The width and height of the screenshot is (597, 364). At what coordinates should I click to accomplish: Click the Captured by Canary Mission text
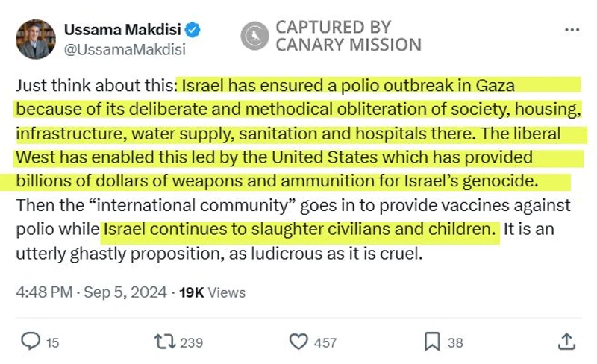pos(348,36)
